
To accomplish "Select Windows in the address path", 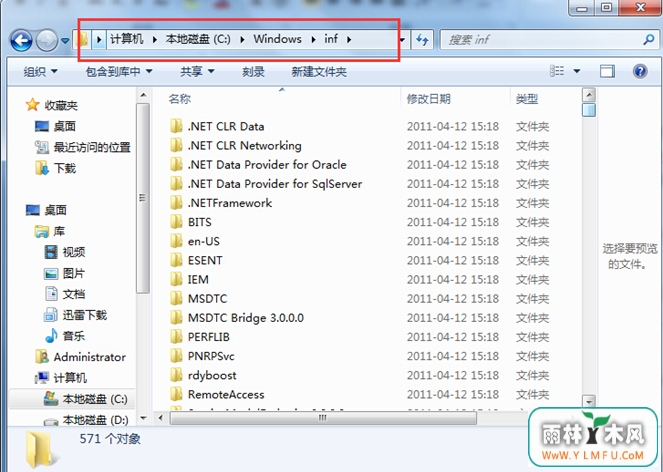I will (x=277, y=39).
